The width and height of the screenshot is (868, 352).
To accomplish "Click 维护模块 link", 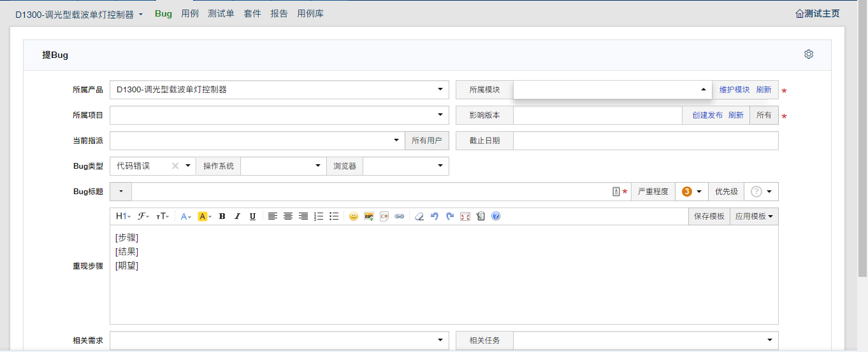I will click(x=735, y=90).
